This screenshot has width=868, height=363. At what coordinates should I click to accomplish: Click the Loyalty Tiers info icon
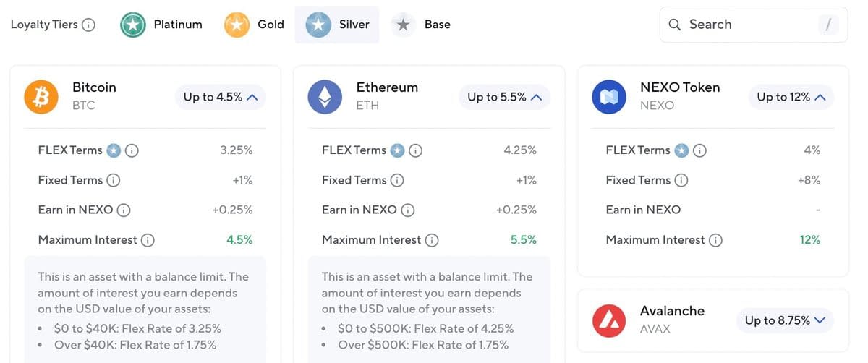coord(88,25)
